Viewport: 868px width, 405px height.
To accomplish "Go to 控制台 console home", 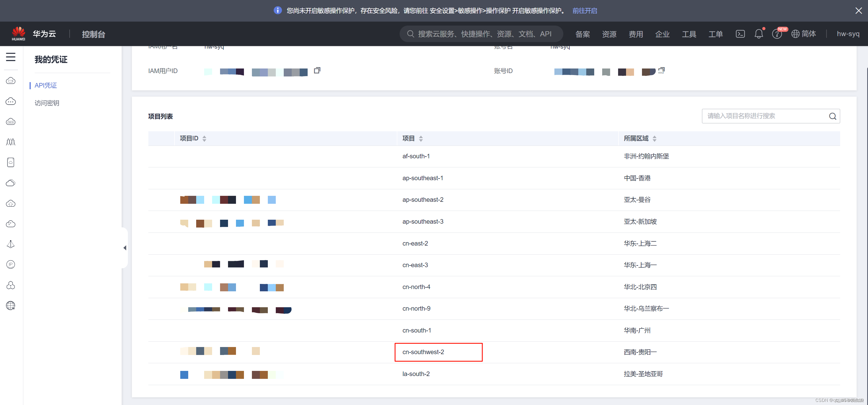I will tap(94, 34).
